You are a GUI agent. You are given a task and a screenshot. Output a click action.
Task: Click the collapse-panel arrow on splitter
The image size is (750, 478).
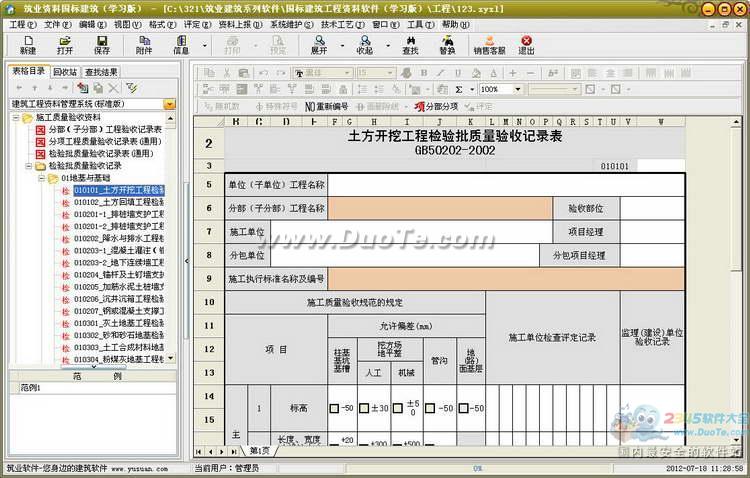point(187,261)
